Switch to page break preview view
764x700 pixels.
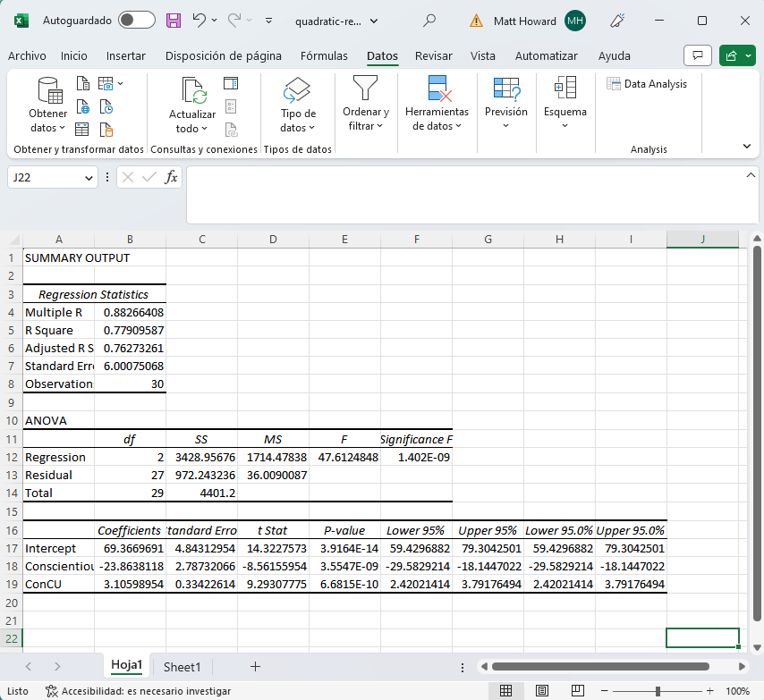(x=577, y=691)
